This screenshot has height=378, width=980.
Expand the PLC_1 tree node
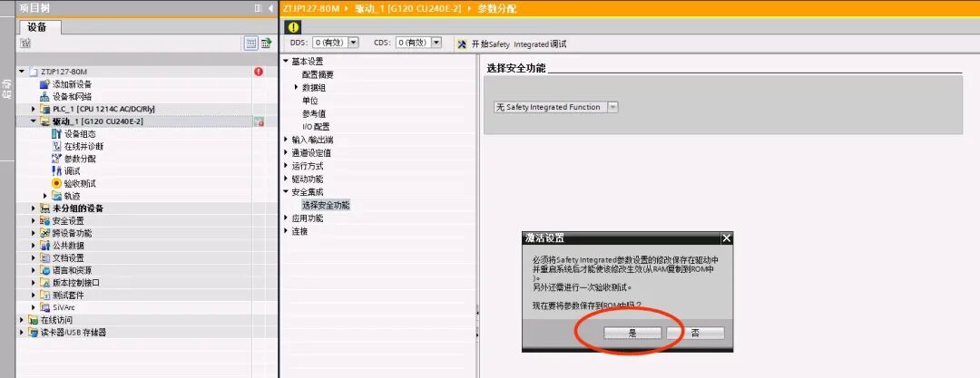point(34,109)
